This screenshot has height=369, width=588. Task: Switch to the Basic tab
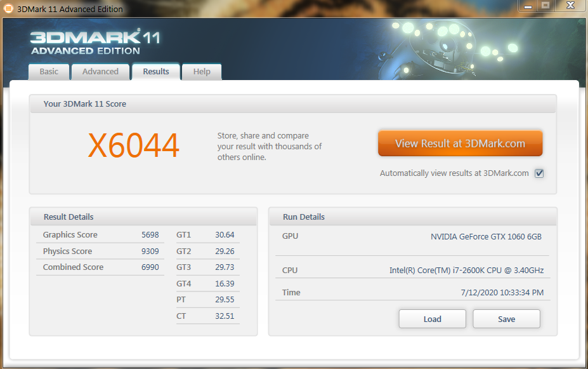49,72
